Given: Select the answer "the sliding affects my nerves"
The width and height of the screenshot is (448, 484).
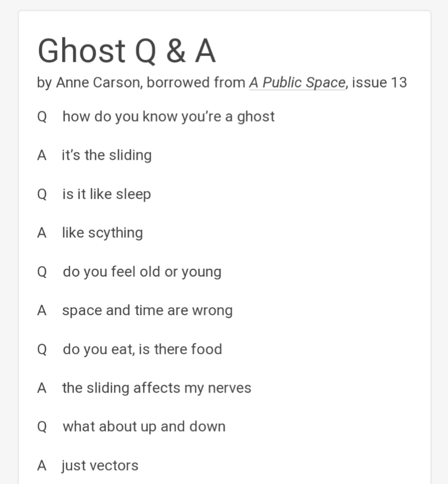Looking at the screenshot, I should pos(156,388).
